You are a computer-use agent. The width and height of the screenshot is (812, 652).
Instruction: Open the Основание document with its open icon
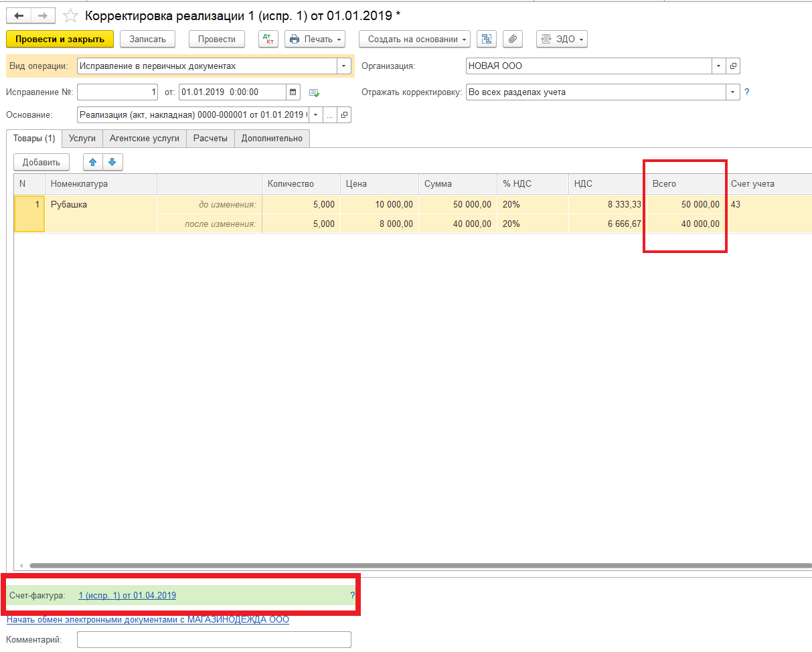[x=344, y=115]
